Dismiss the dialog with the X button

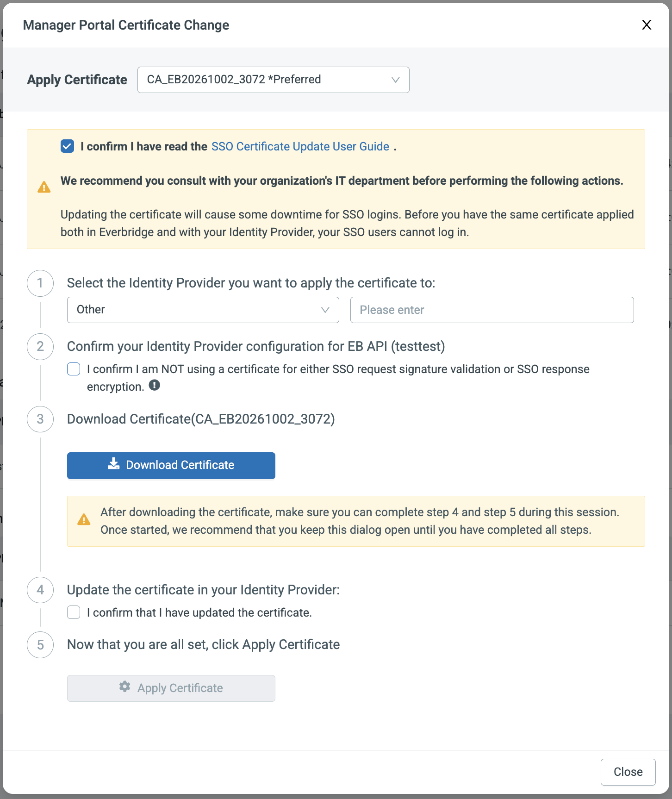pyautogui.click(x=647, y=25)
